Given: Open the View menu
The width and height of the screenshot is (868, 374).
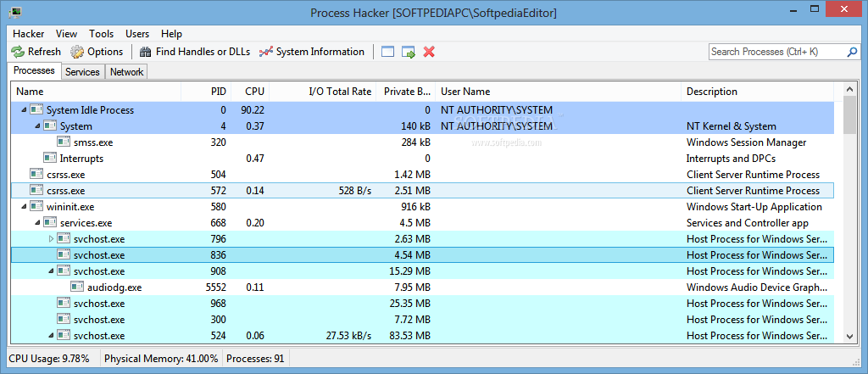Looking at the screenshot, I should [x=66, y=34].
